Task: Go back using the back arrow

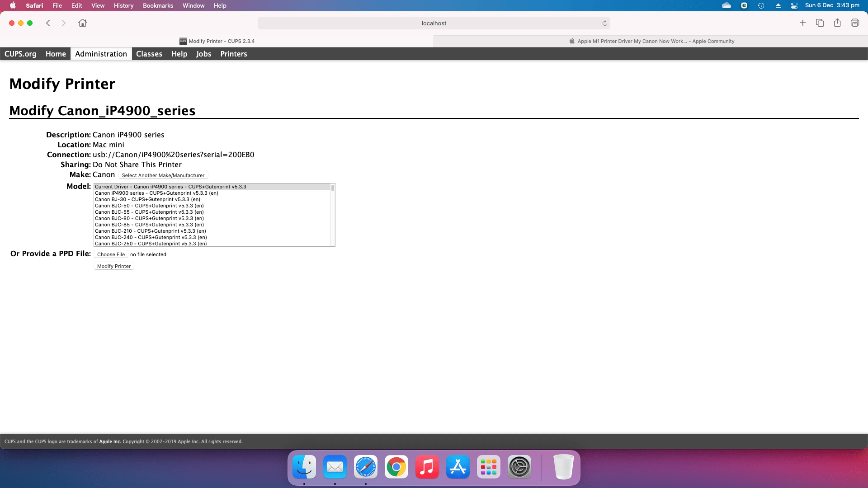Action: [48, 23]
